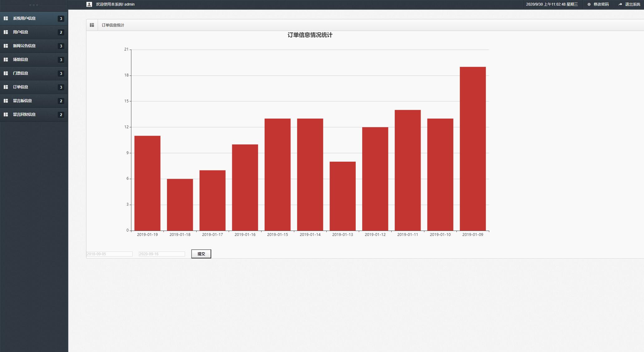Expand the 门票信息 menu count badge
The height and width of the screenshot is (352, 644).
[x=61, y=73]
